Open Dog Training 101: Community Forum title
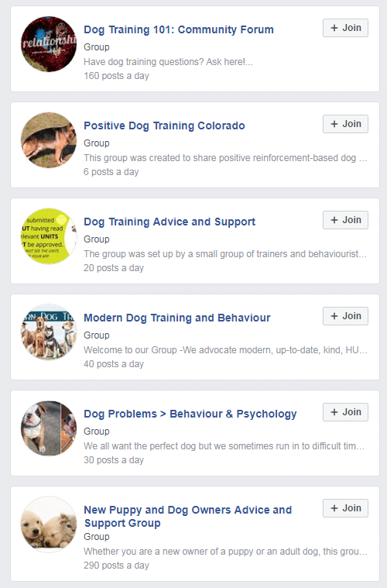 [179, 29]
